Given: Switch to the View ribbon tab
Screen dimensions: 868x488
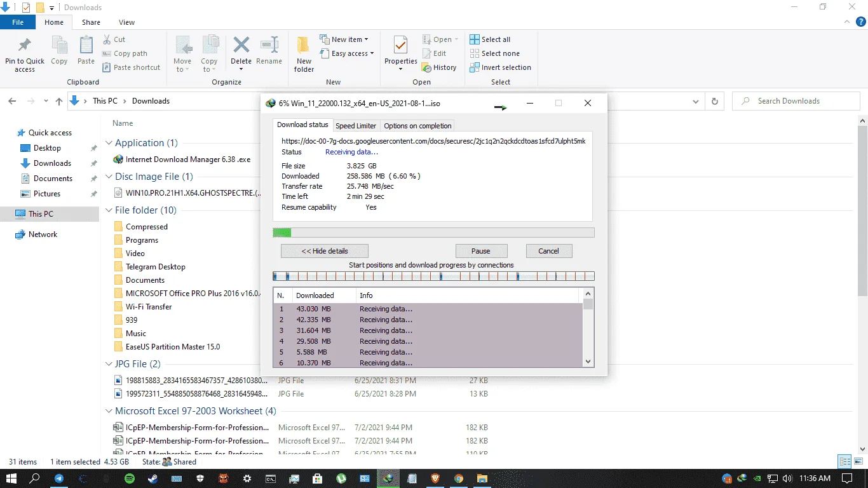Looking at the screenshot, I should coord(126,22).
